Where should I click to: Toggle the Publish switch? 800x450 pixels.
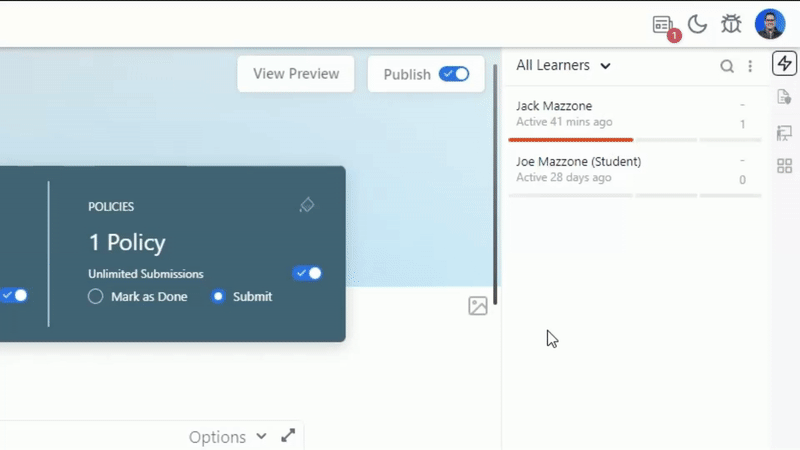(454, 74)
